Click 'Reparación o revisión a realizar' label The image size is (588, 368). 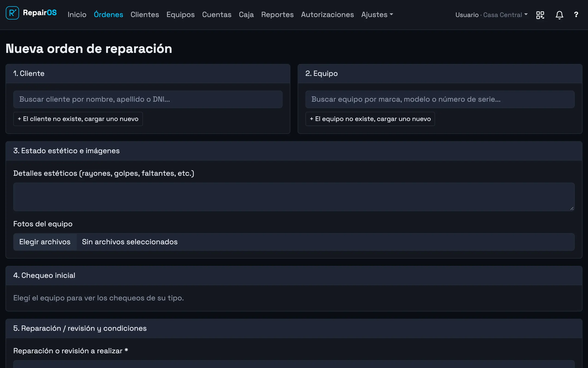[71, 351]
